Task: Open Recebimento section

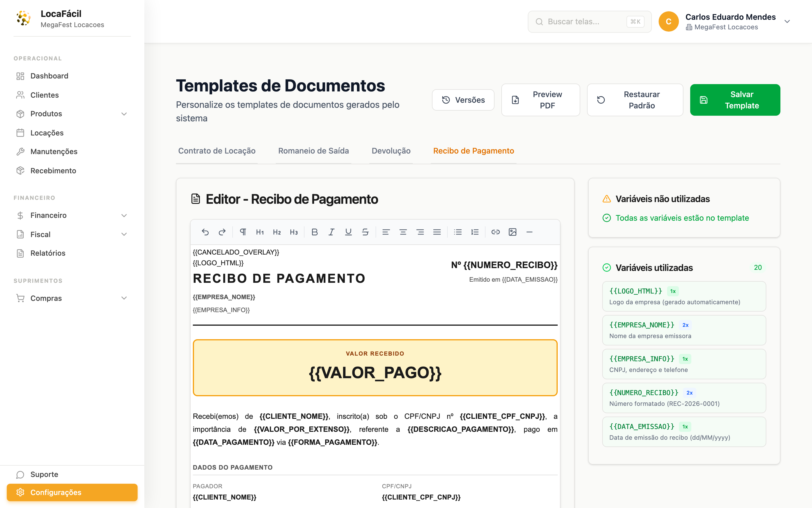Action: click(72, 171)
